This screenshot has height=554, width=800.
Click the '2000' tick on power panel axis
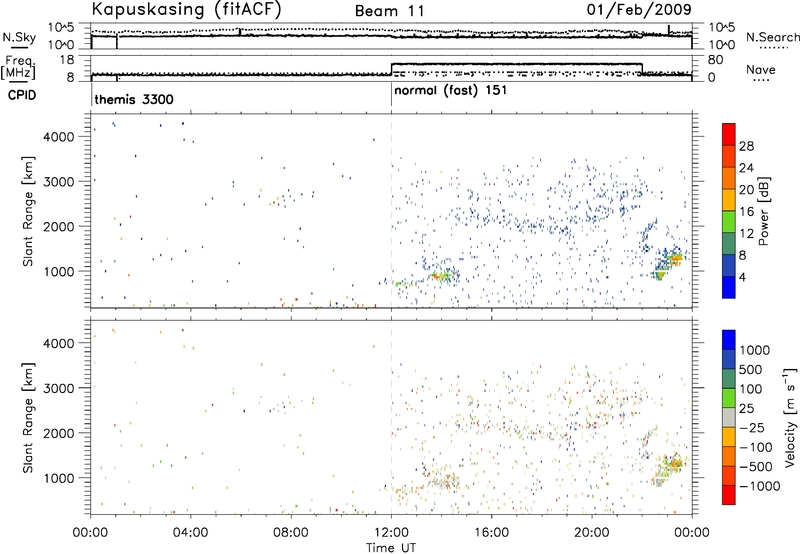(x=58, y=226)
